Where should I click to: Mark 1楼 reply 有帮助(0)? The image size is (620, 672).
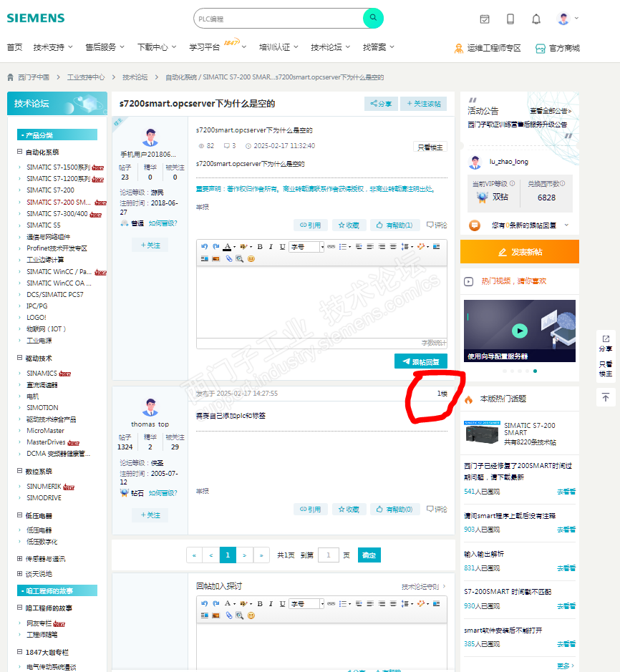point(394,509)
